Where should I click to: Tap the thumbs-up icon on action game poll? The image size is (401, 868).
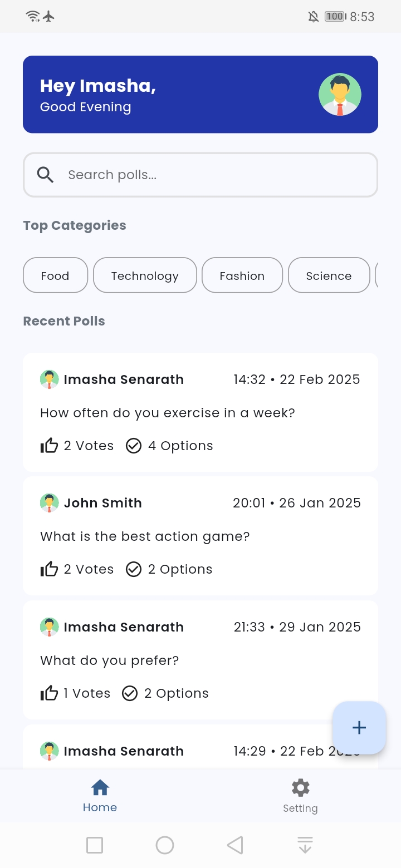(x=49, y=569)
